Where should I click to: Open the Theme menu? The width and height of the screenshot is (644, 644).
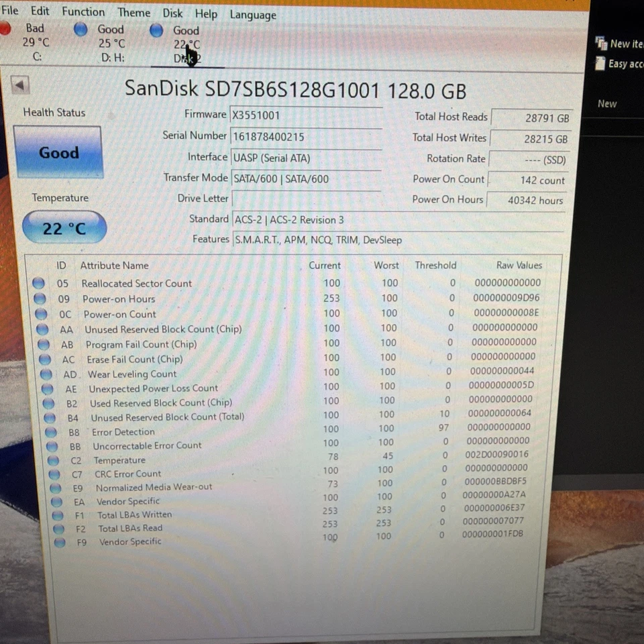click(133, 13)
